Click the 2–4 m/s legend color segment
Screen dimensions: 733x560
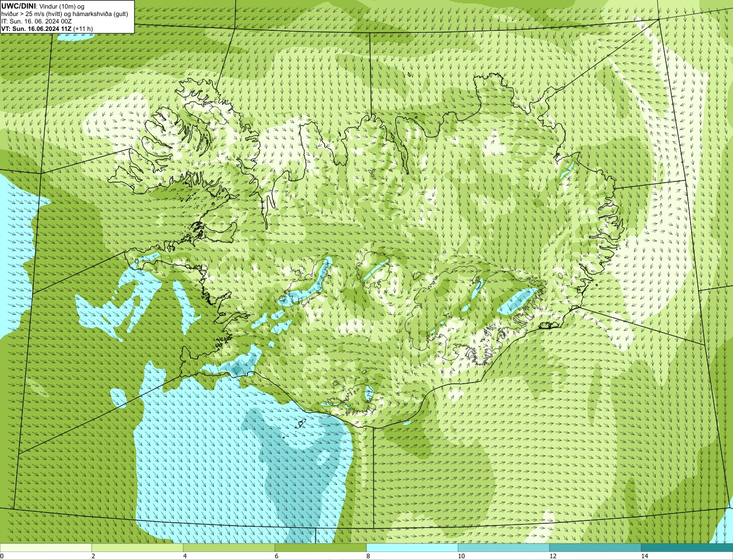tap(137, 548)
